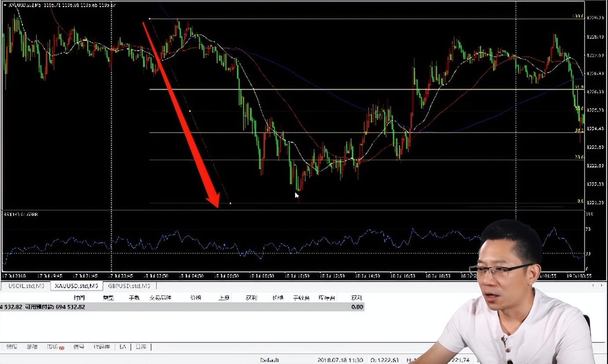Click the O: 1222.63 open price in status bar
The image size is (608, 364).
pos(384,360)
